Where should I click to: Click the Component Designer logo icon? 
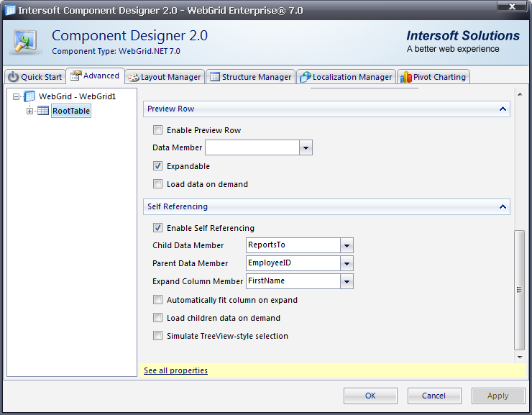[x=26, y=42]
